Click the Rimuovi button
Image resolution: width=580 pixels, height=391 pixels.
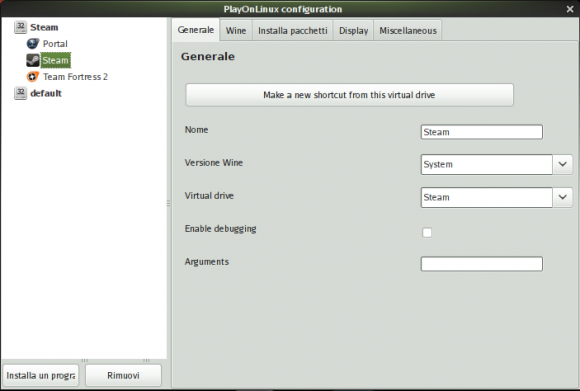click(x=123, y=375)
